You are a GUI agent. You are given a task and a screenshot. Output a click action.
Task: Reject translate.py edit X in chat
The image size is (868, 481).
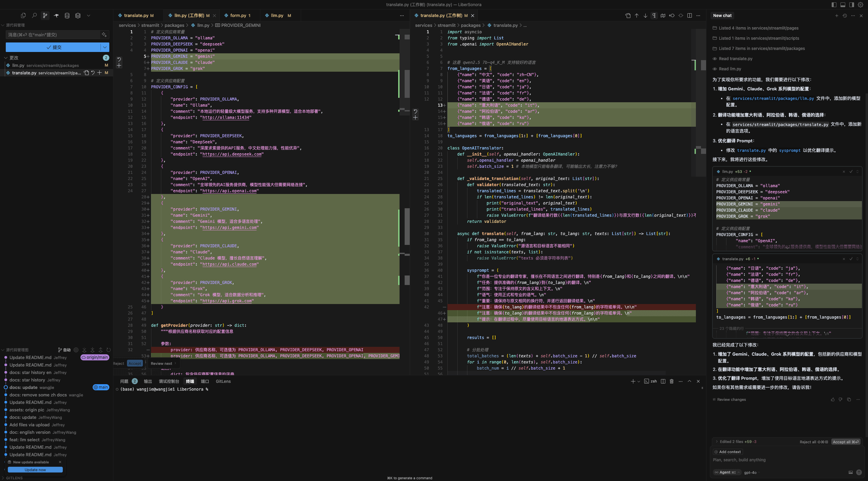point(844,259)
